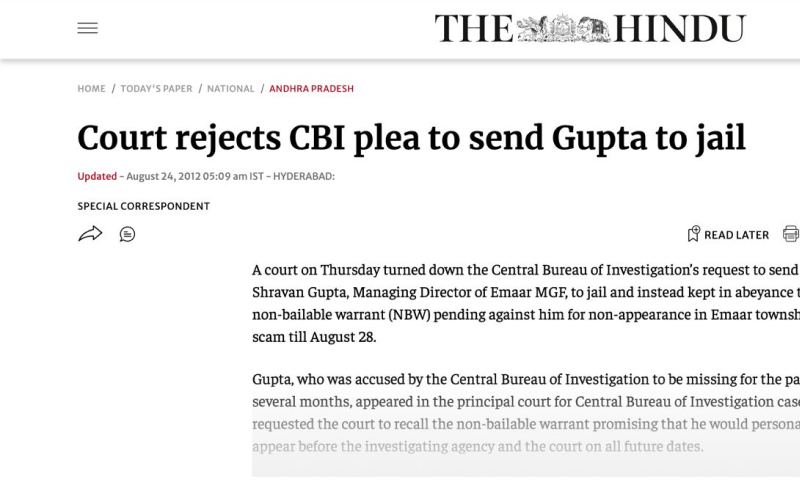This screenshot has height=500, width=800.
Task: Click the faded line 'appear before the investigating agency'
Action: click(478, 446)
